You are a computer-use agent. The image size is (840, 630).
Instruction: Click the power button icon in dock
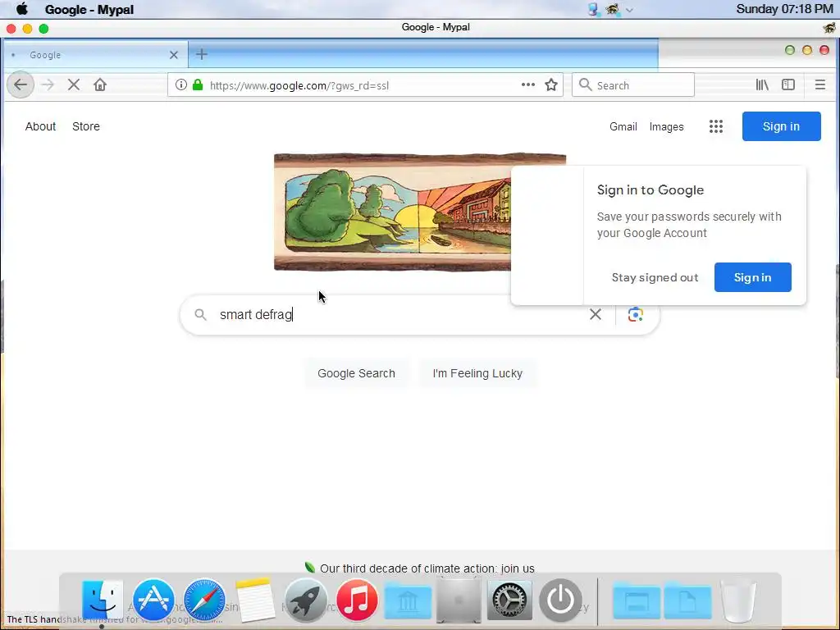pyautogui.click(x=560, y=600)
